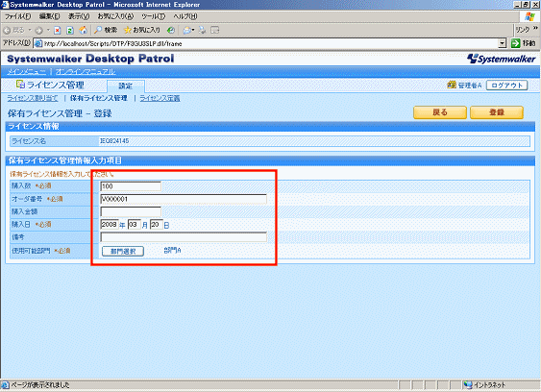Click the 購入数 field containing 100

131,186
